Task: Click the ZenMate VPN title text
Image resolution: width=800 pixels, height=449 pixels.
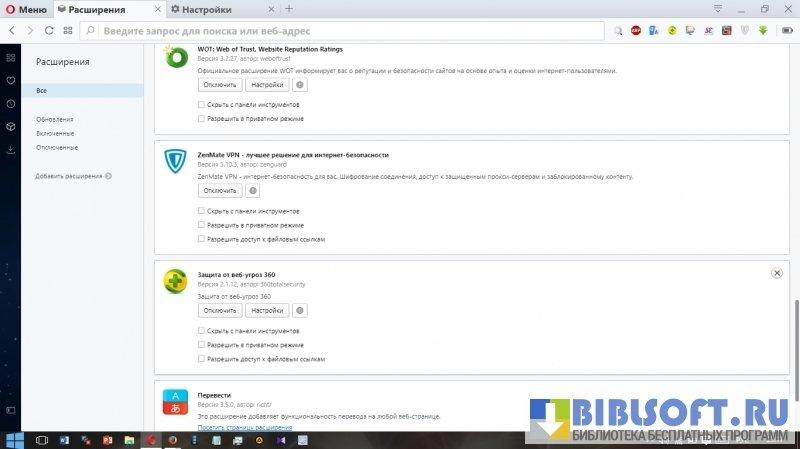Action: 293,155
